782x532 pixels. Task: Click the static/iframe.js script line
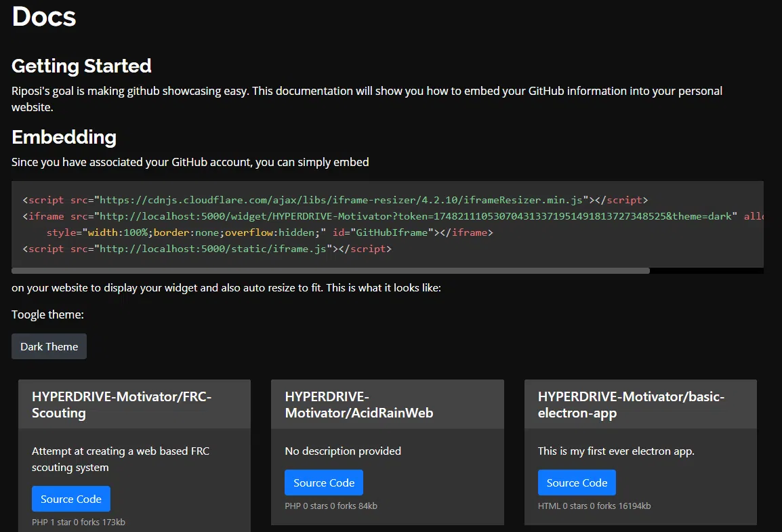click(x=207, y=248)
